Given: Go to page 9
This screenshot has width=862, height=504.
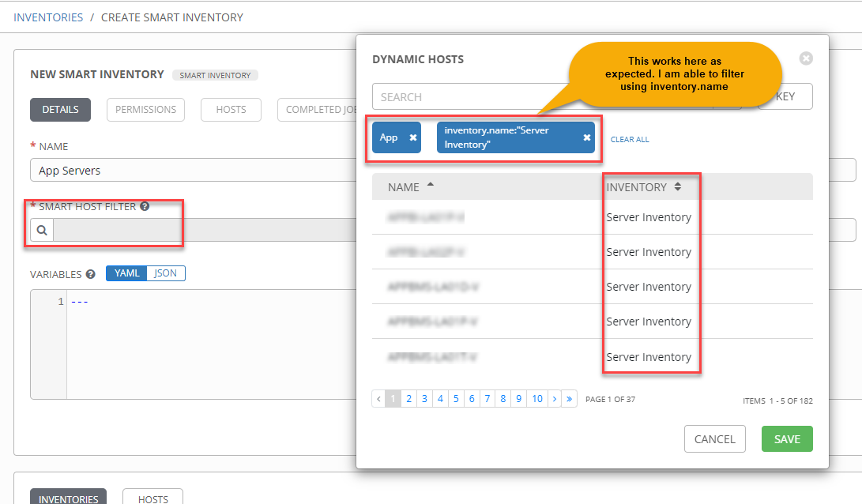Looking at the screenshot, I should pos(518,398).
